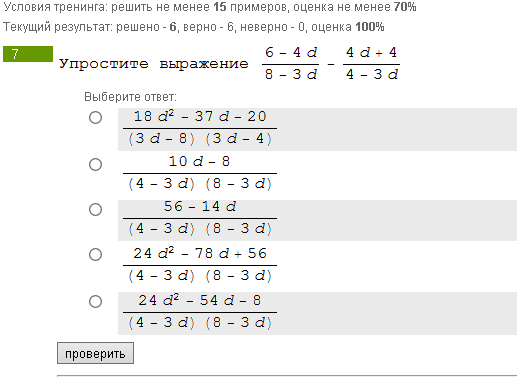This screenshot has height=380, width=517.
Task: Click the Упростите выражение prompt text
Action: pos(154,64)
